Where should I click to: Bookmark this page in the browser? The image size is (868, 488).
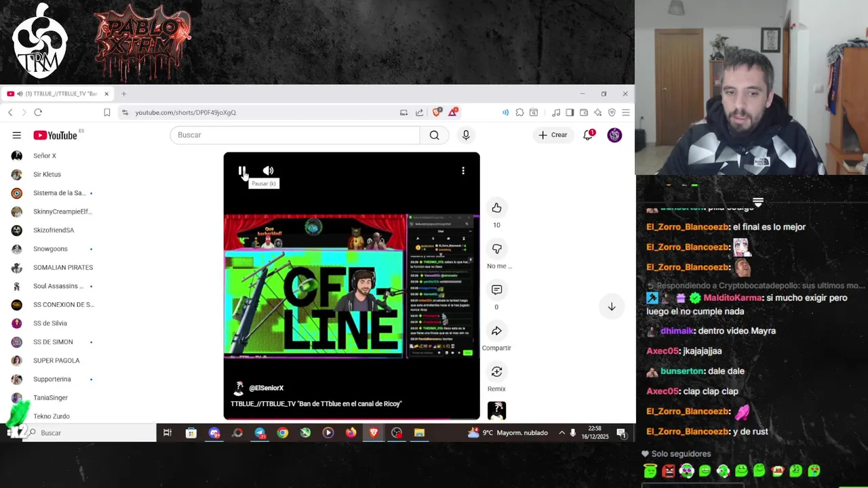point(106,113)
